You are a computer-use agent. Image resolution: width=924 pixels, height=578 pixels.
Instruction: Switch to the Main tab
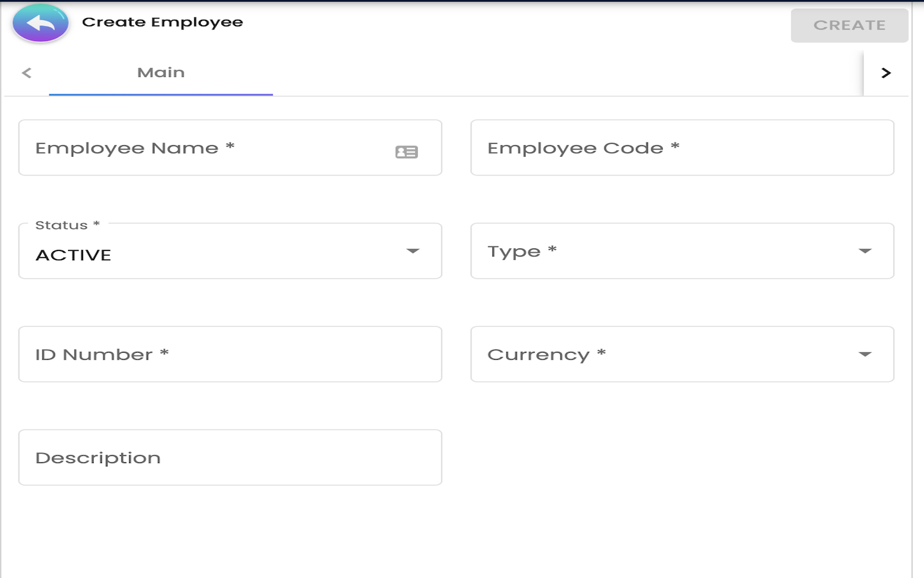160,73
